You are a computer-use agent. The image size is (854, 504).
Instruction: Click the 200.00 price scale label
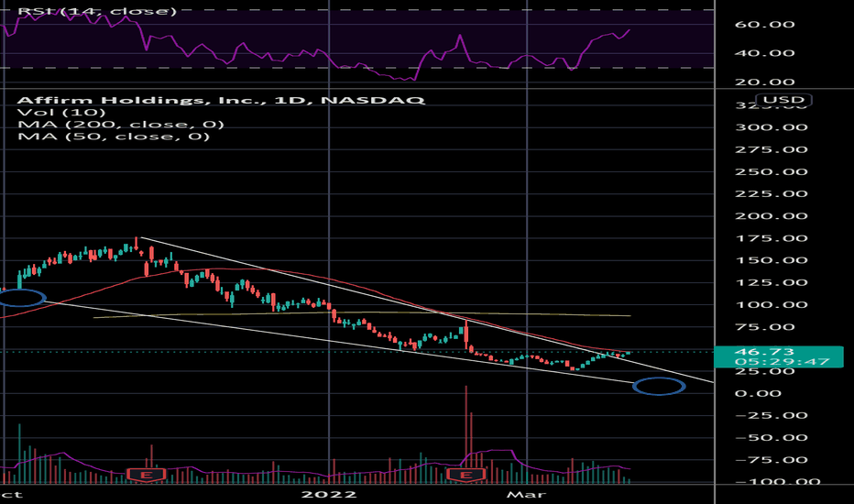tap(772, 215)
